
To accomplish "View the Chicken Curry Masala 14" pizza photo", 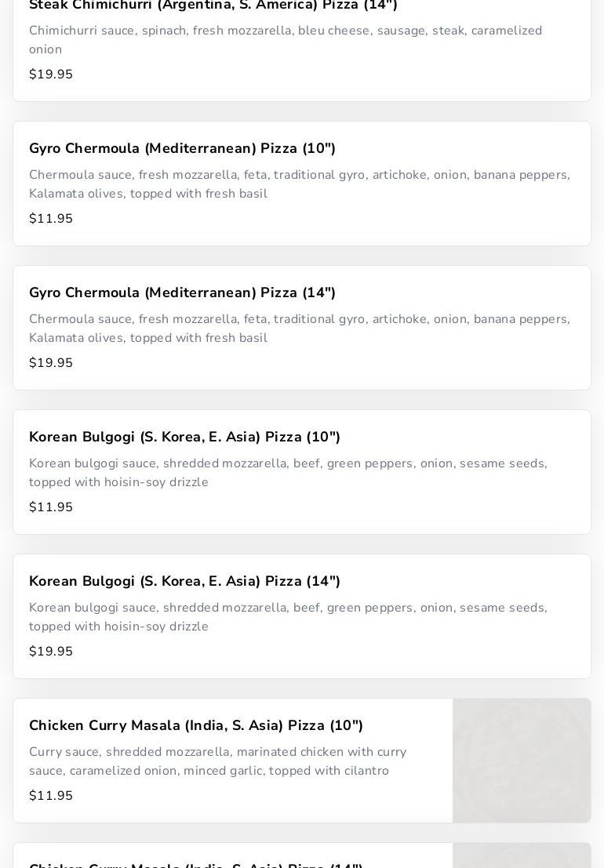I will 522,856.
